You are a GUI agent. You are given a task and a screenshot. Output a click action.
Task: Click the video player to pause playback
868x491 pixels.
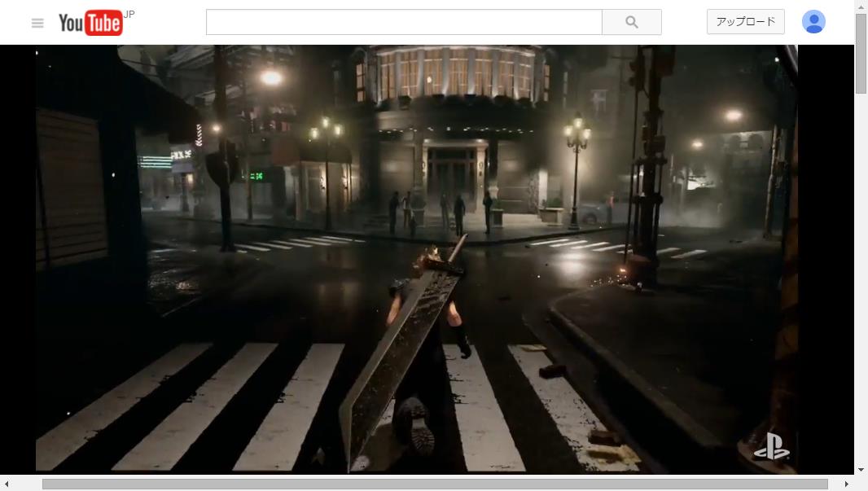(416, 259)
